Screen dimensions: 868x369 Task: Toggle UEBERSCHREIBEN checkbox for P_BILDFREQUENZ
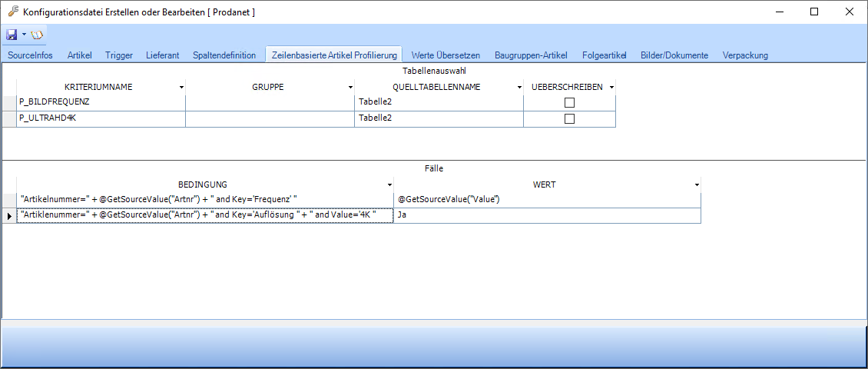tap(569, 102)
